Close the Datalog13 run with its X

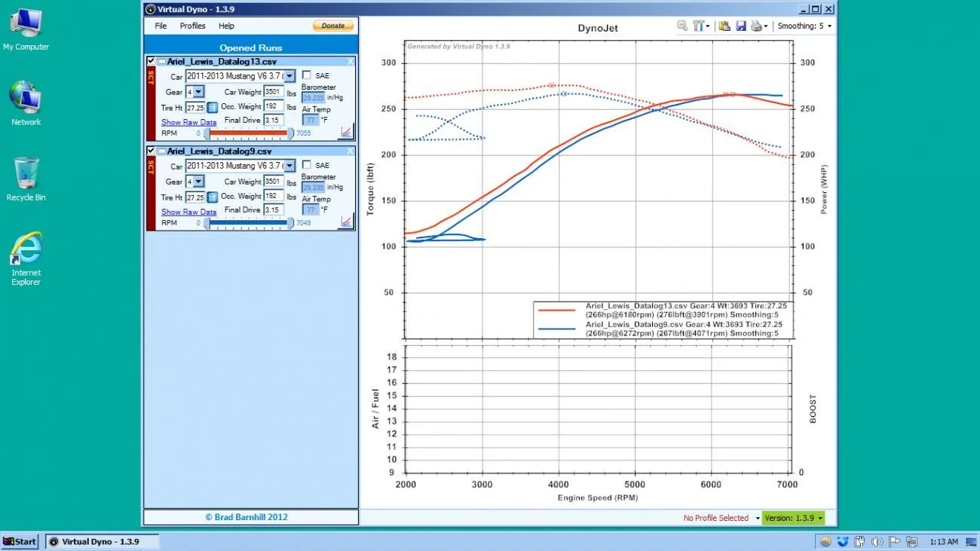point(350,62)
